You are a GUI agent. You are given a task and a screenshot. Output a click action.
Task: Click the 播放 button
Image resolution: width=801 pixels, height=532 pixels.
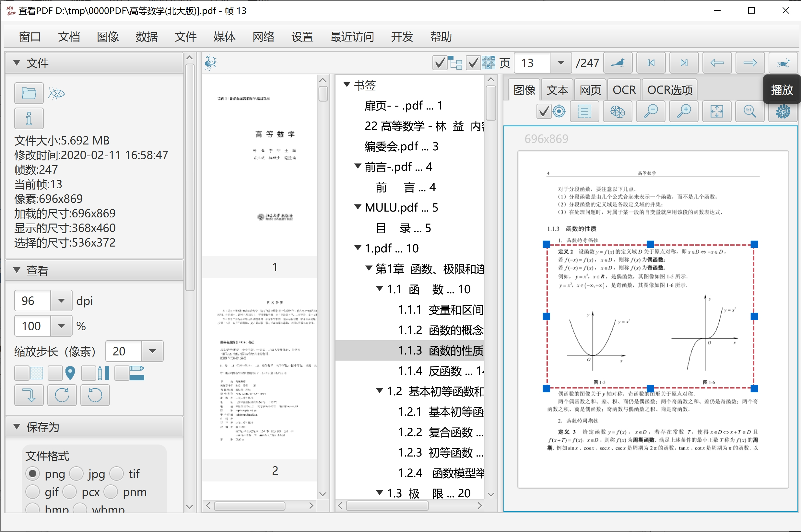coord(782,90)
